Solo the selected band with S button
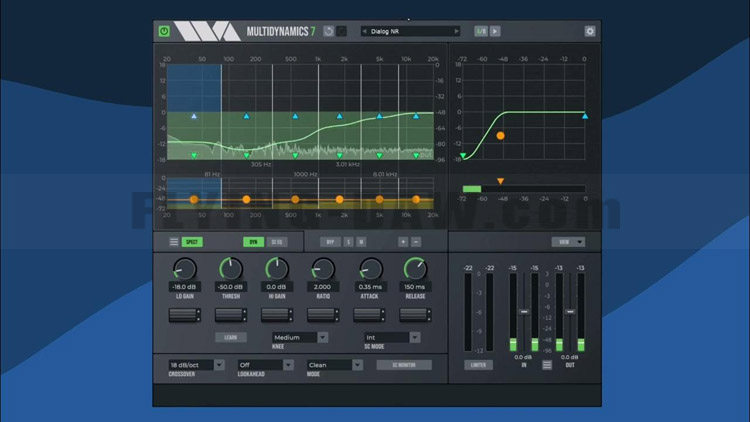This screenshot has height=422, width=750. [x=348, y=242]
